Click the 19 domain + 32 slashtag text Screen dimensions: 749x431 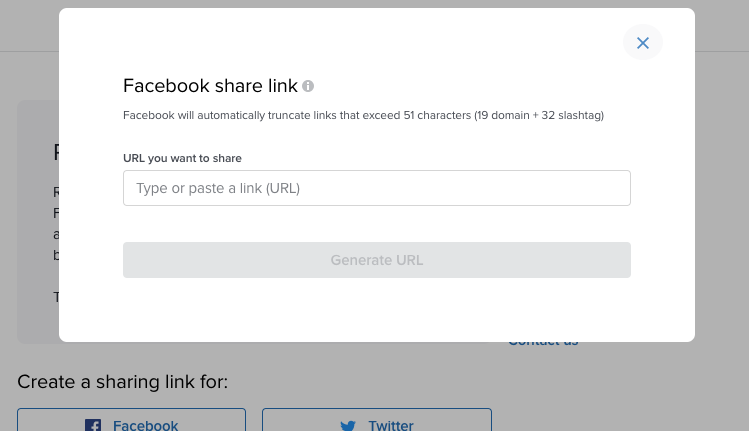(x=539, y=115)
